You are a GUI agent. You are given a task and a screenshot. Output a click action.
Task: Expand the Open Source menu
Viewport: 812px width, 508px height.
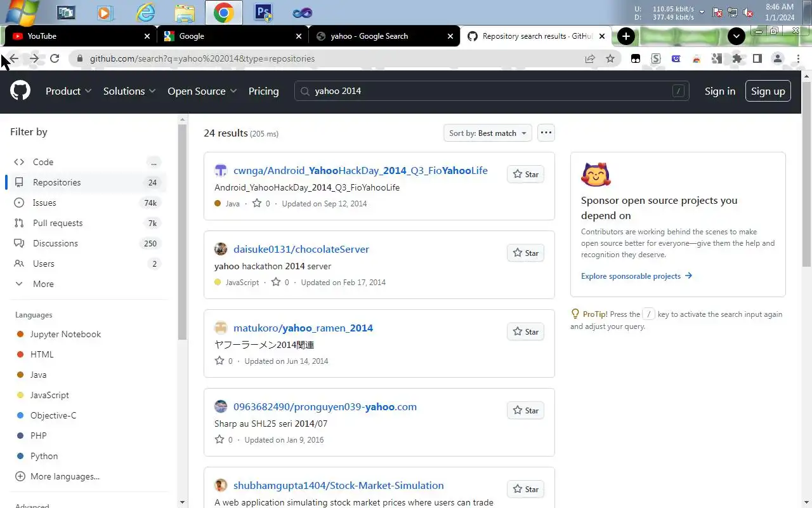202,91
